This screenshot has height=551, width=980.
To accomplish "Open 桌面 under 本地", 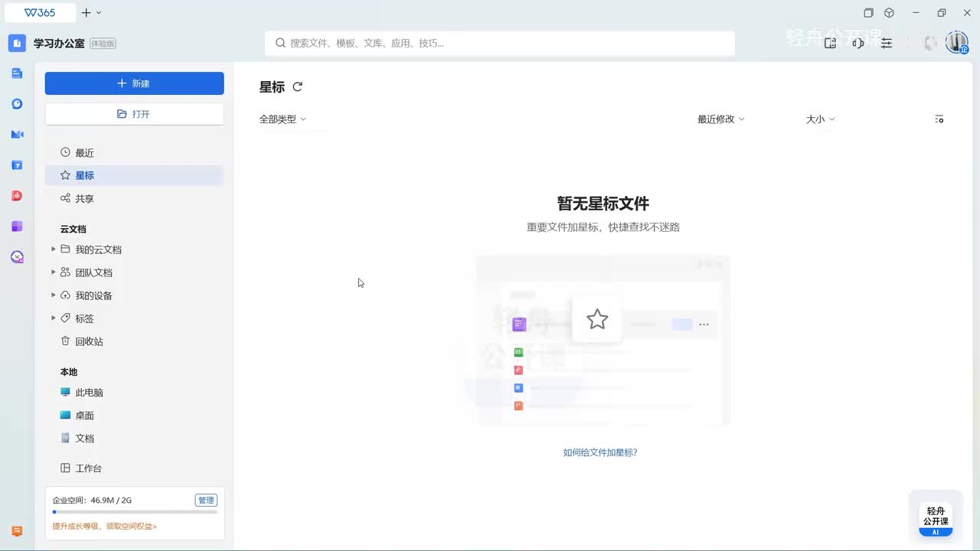I will click(134, 416).
